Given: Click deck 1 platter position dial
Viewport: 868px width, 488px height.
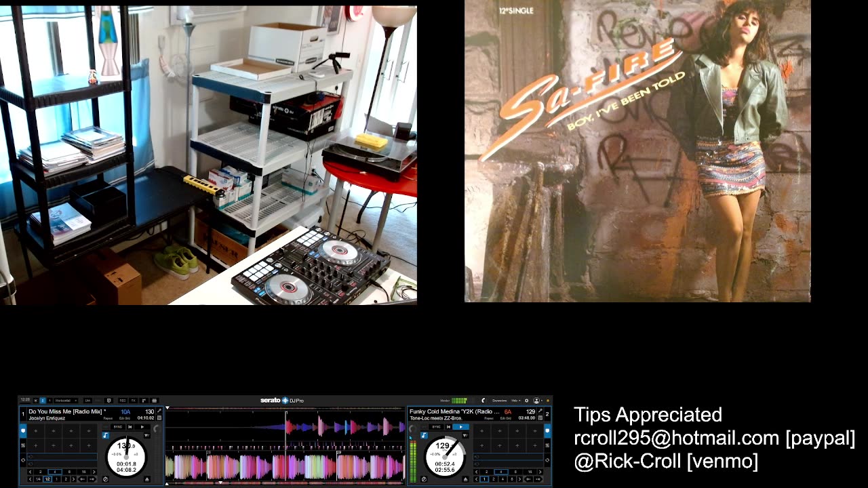Looking at the screenshot, I should [x=126, y=457].
